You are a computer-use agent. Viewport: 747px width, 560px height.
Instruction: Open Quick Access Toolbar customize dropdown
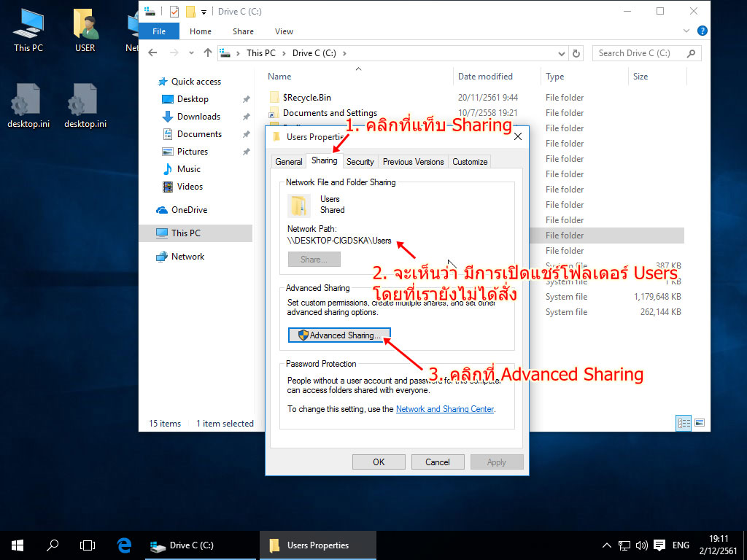click(x=204, y=12)
